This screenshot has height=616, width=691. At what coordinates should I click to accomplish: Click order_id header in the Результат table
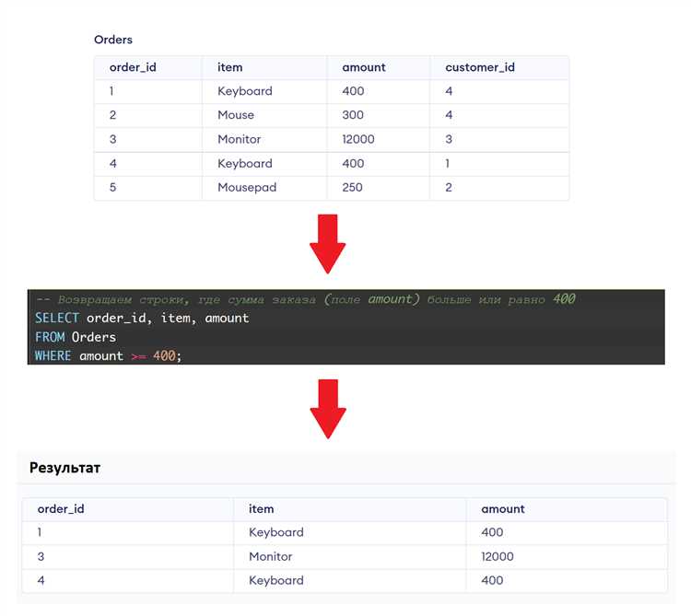(61, 508)
